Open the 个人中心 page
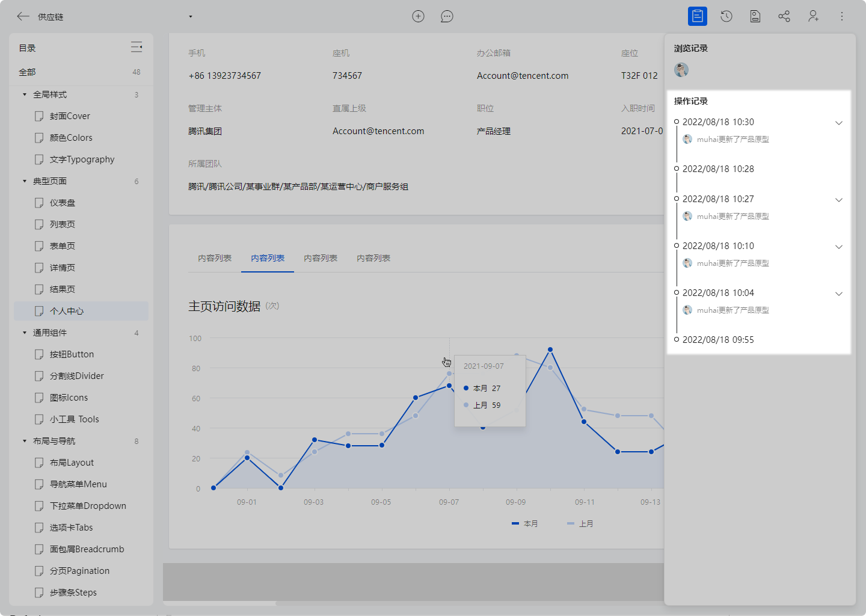866x616 pixels. pyautogui.click(x=81, y=311)
